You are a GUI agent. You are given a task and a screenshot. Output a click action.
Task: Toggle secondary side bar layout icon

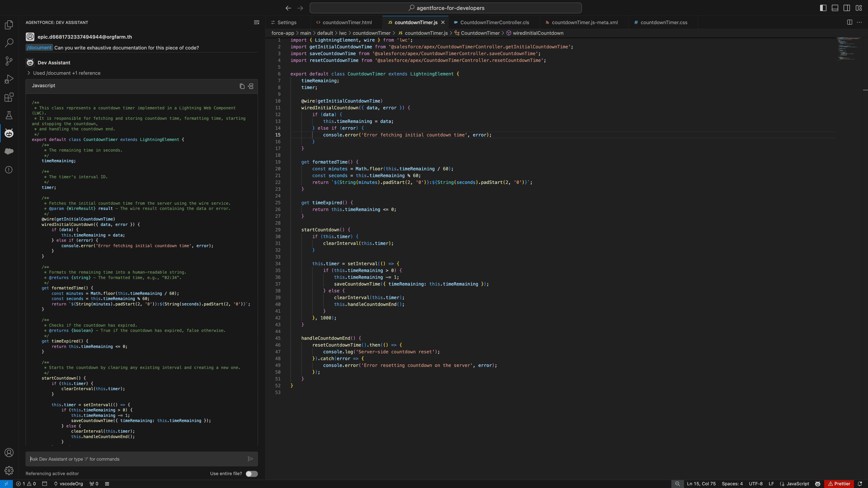point(847,8)
